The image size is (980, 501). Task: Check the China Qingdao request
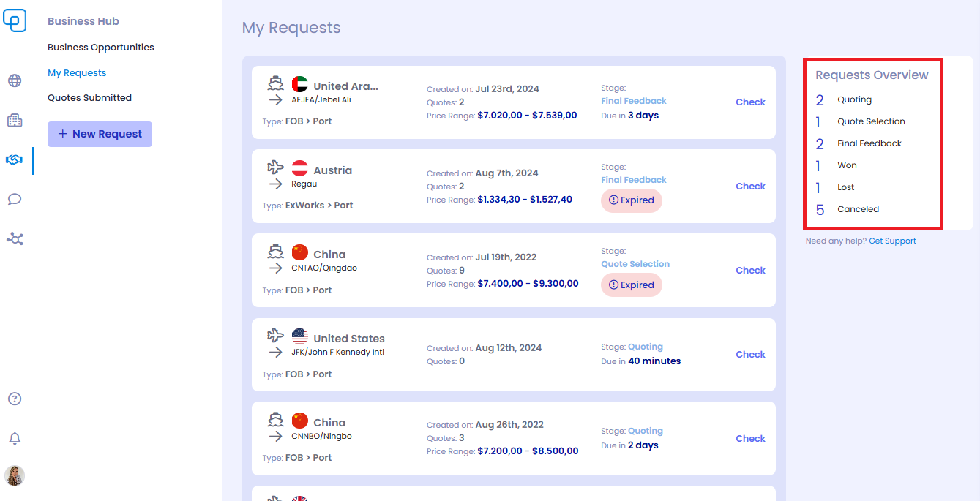click(750, 271)
